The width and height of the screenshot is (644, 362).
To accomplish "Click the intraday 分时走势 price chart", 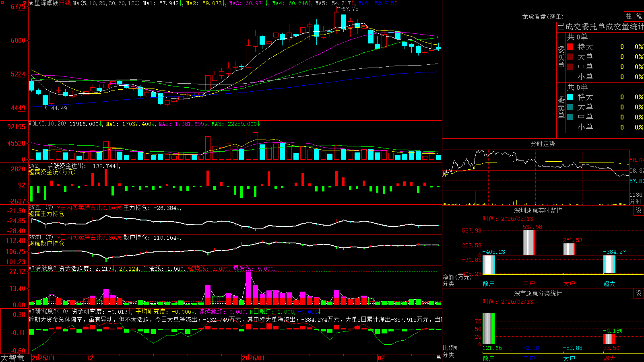I will point(536,170).
